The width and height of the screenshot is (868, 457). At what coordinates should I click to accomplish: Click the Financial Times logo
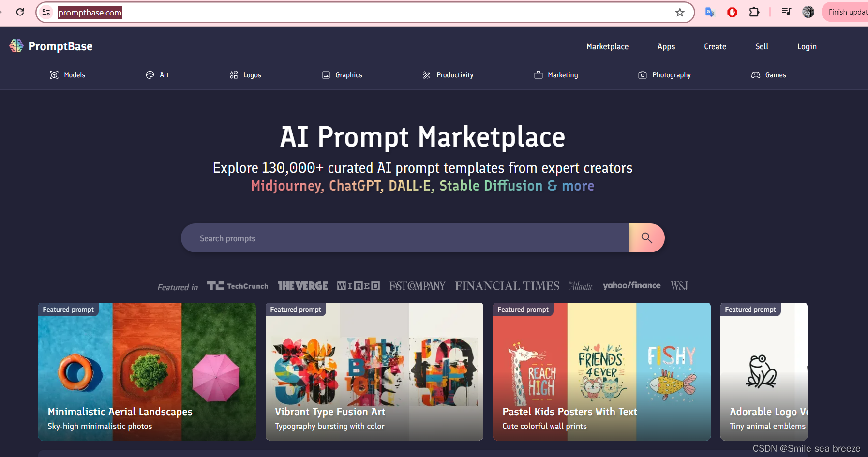(x=507, y=286)
